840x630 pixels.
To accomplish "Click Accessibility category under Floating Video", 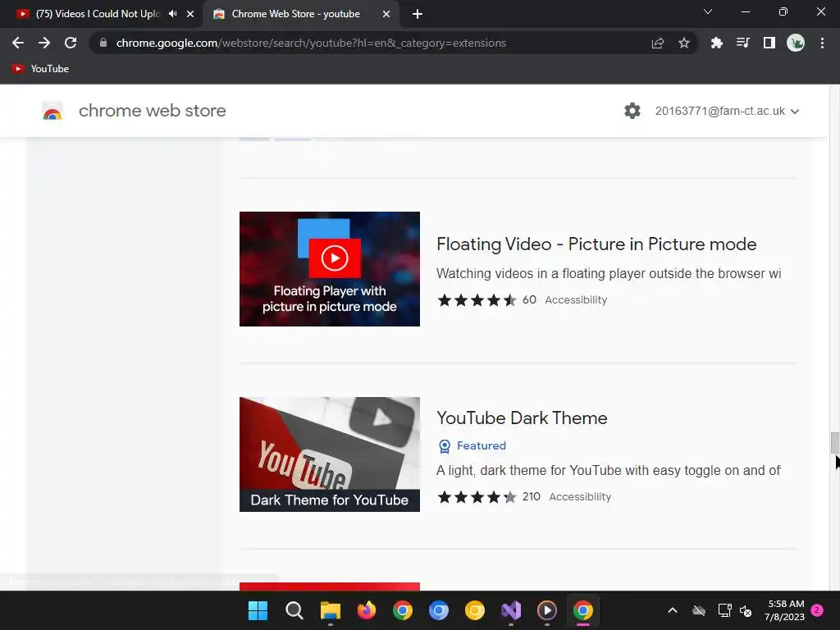I will pyautogui.click(x=576, y=300).
